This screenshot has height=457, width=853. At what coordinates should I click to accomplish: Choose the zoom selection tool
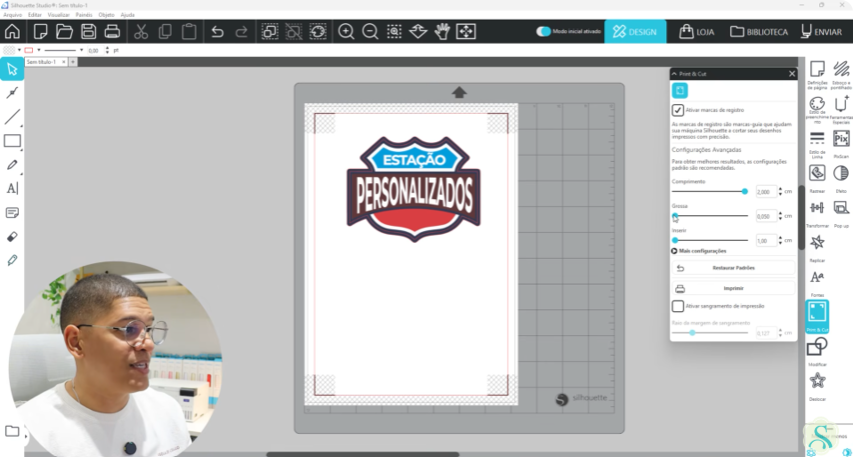tap(394, 32)
